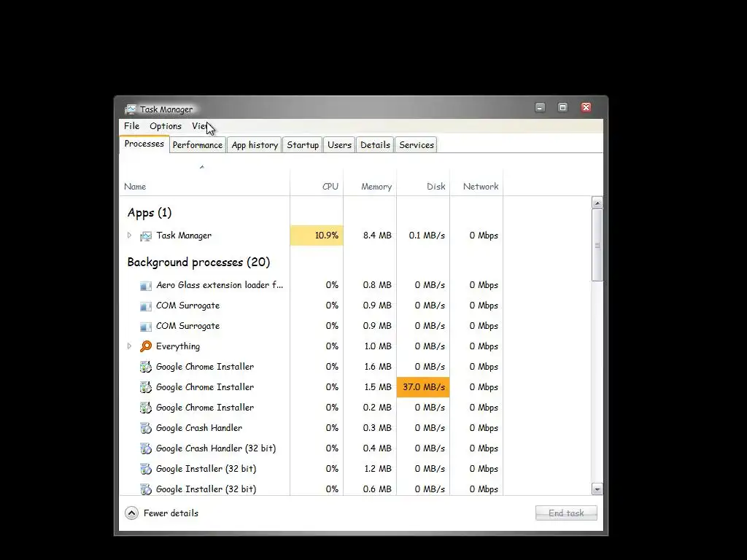Click the End task button
747x560 pixels.
[x=566, y=513]
